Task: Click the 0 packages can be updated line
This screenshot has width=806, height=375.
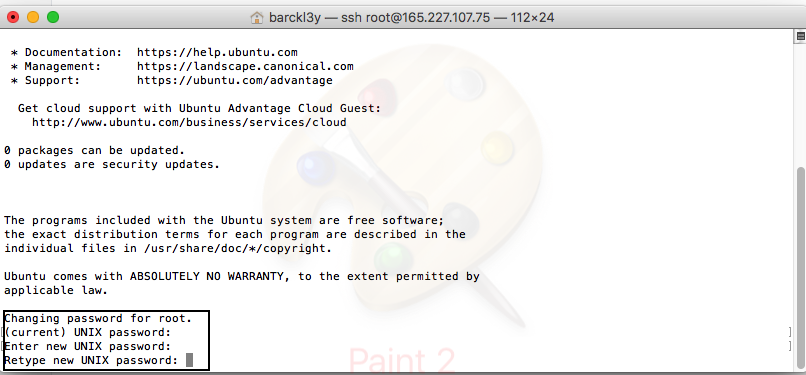Action: (94, 151)
